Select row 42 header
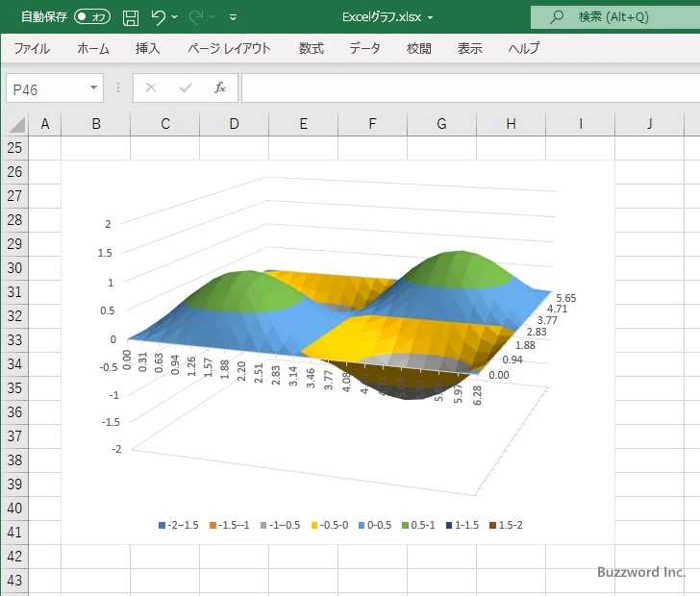This screenshot has height=596, width=700. (14, 557)
